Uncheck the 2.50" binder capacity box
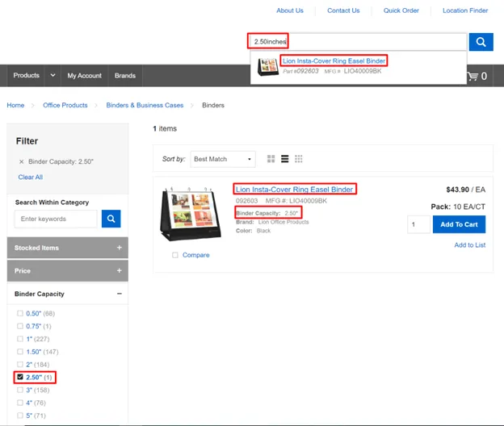The image size is (504, 426). (x=20, y=377)
